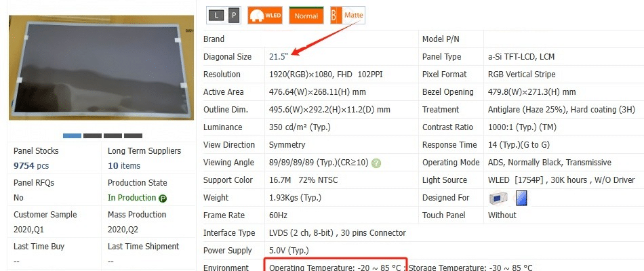
Task: Click the 21.5" diagonal size value
Action: [x=278, y=57]
